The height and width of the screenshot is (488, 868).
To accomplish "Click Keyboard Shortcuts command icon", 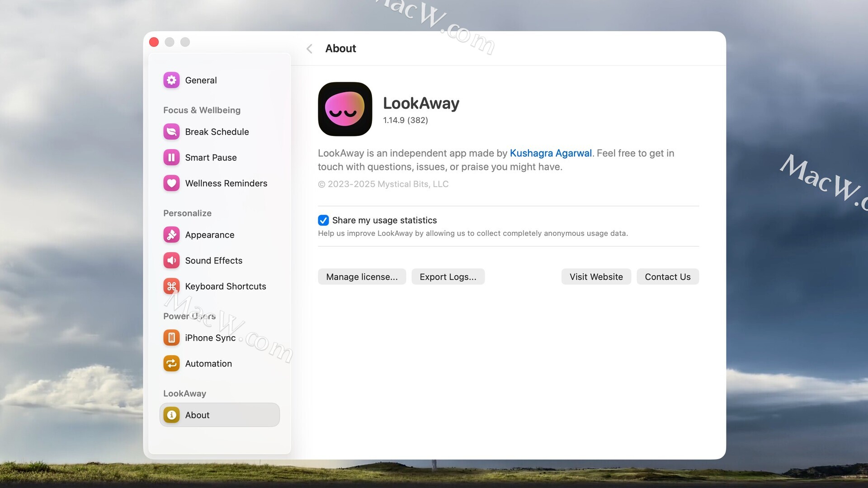I will [171, 286].
